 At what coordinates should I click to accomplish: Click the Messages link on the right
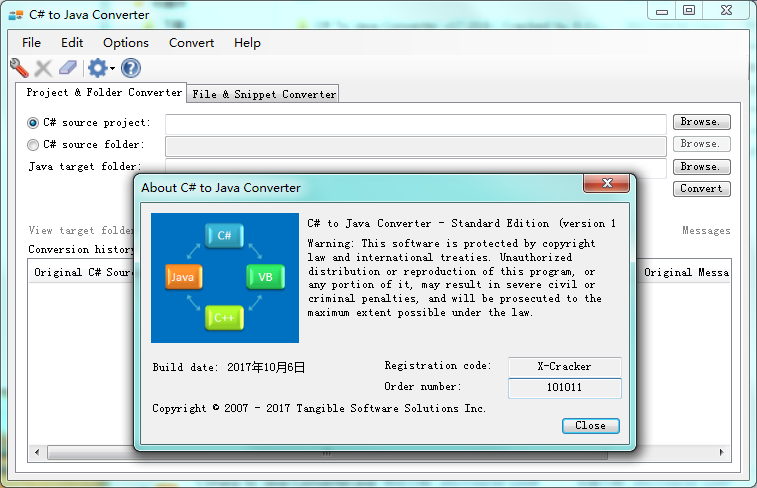click(706, 231)
